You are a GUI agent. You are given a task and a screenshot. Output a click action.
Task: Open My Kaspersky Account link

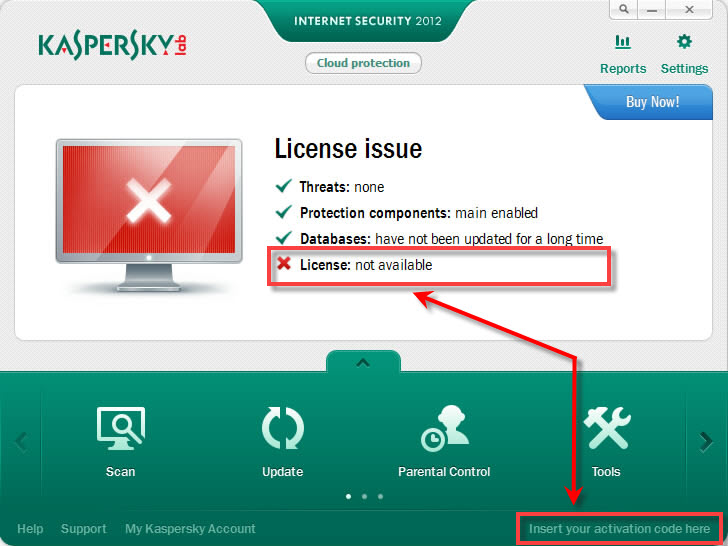point(190,529)
